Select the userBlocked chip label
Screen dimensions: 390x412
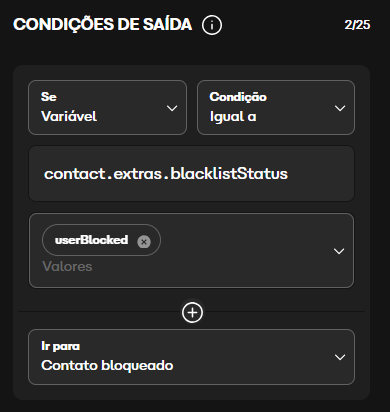[91, 240]
